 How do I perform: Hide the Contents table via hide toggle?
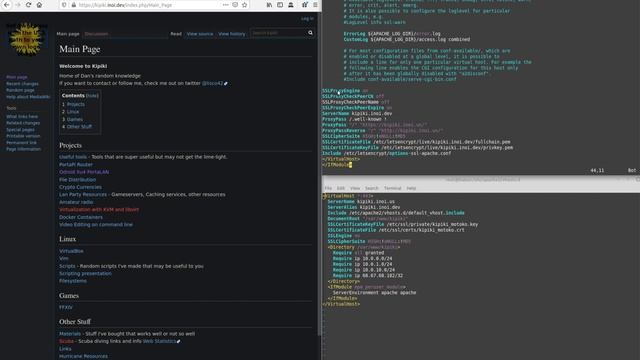(92, 96)
